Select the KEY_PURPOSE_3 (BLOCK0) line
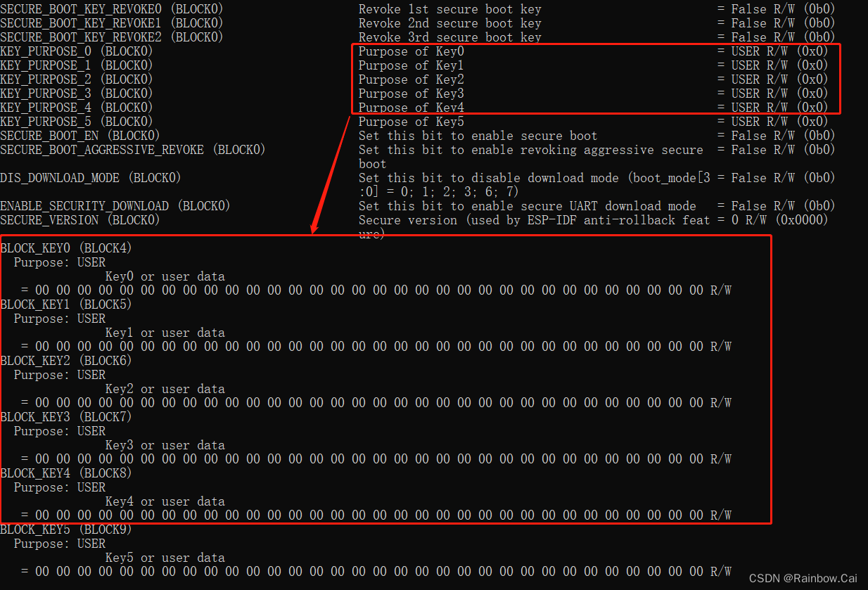This screenshot has height=590, width=868. (x=76, y=94)
